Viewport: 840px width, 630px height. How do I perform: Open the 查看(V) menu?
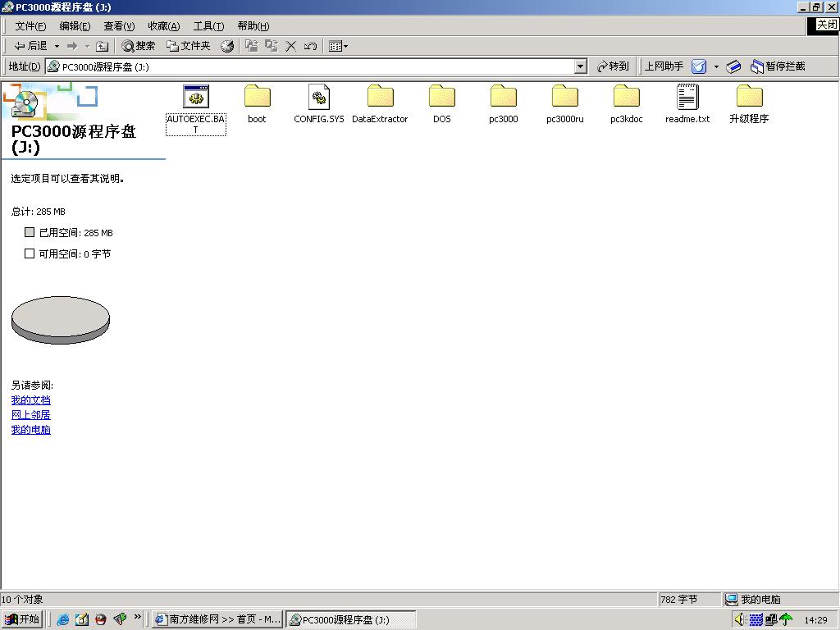pos(119,25)
